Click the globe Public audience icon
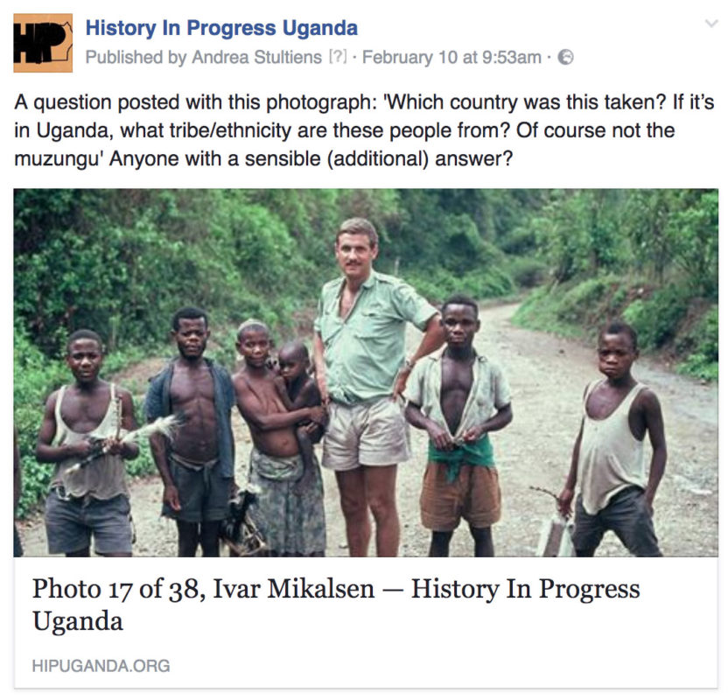 click(x=565, y=57)
